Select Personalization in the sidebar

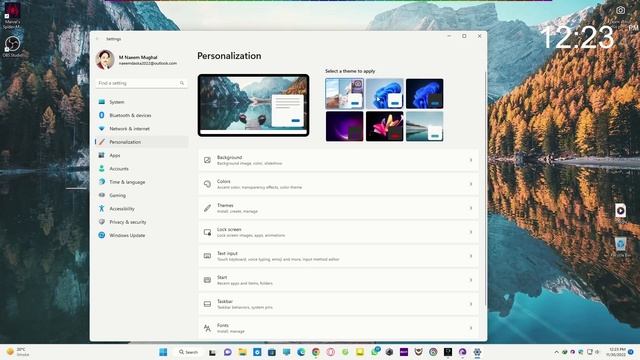pos(141,142)
